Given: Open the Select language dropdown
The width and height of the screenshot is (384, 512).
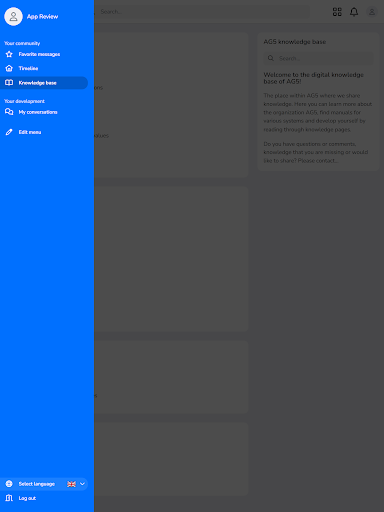Looking at the screenshot, I should tap(44, 484).
